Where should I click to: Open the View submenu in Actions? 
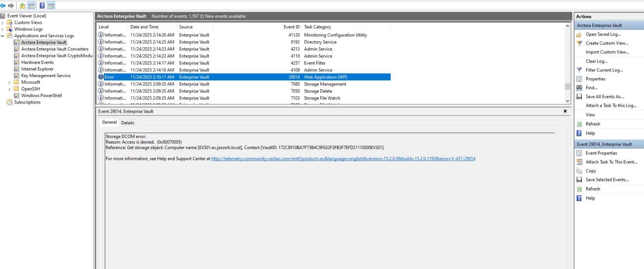coord(590,115)
